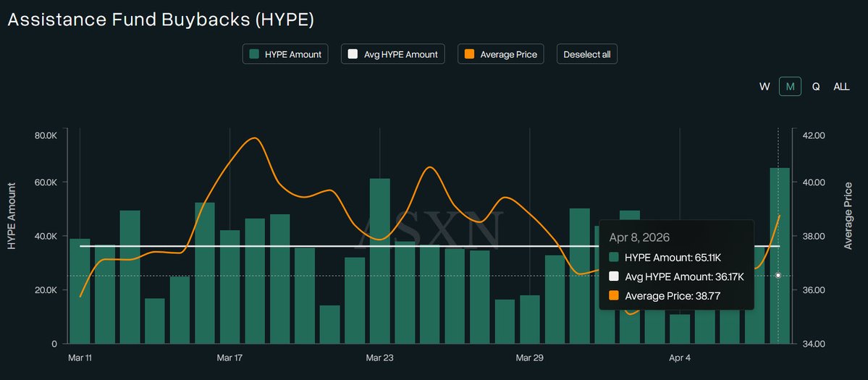Image resolution: width=868 pixels, height=380 pixels.
Task: Switch to the W weekly timeframe
Action: point(764,86)
